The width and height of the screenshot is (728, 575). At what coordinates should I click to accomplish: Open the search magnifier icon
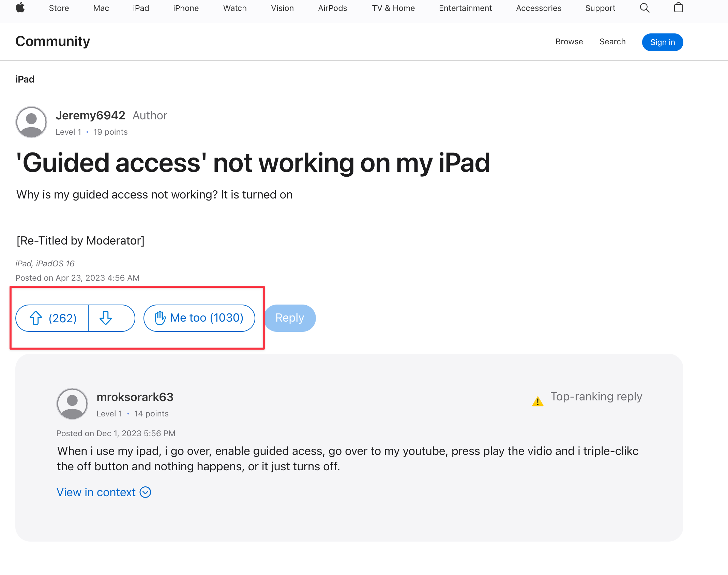644,8
